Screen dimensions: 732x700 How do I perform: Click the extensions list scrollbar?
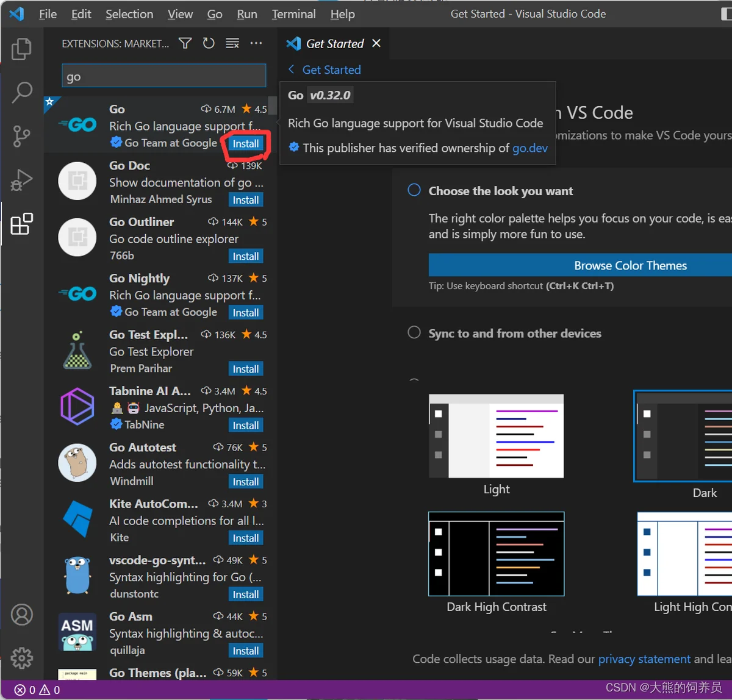click(273, 106)
